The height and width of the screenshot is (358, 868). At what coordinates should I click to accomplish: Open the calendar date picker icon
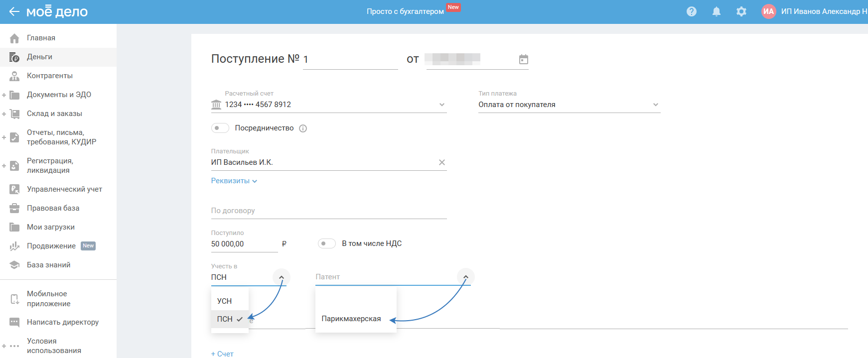click(523, 59)
